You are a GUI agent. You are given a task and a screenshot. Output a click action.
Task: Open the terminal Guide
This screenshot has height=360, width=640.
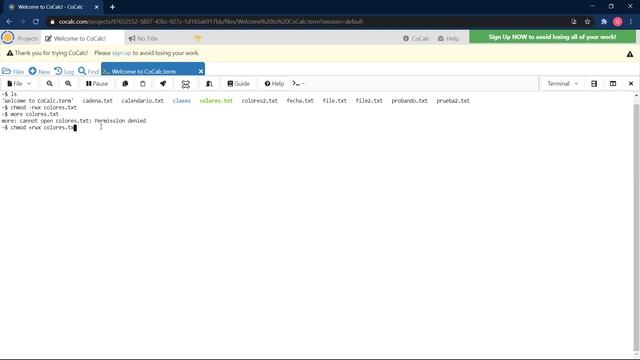[x=238, y=84]
